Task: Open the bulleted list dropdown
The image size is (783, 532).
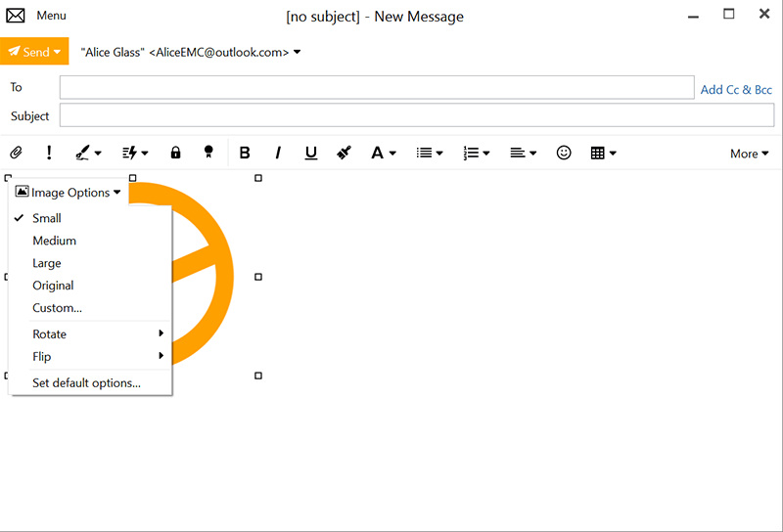Action: tap(430, 153)
